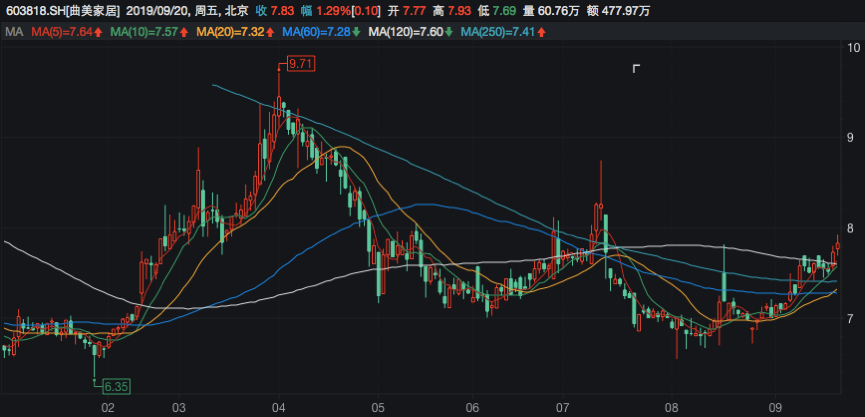Click the up arrow beside MA(250)
865x417 pixels.
coord(540,33)
